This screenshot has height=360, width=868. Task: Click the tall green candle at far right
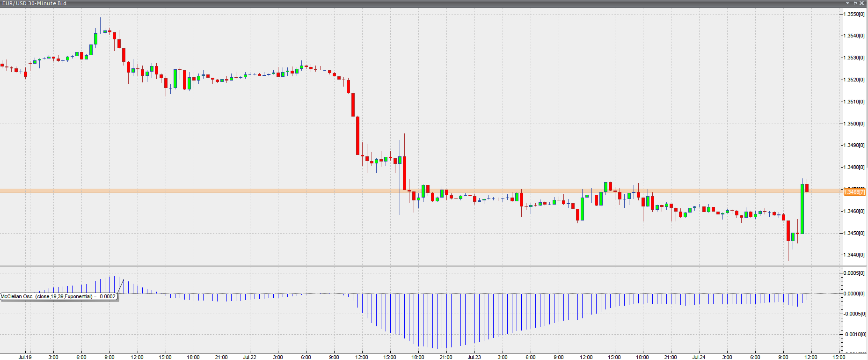[802, 209]
